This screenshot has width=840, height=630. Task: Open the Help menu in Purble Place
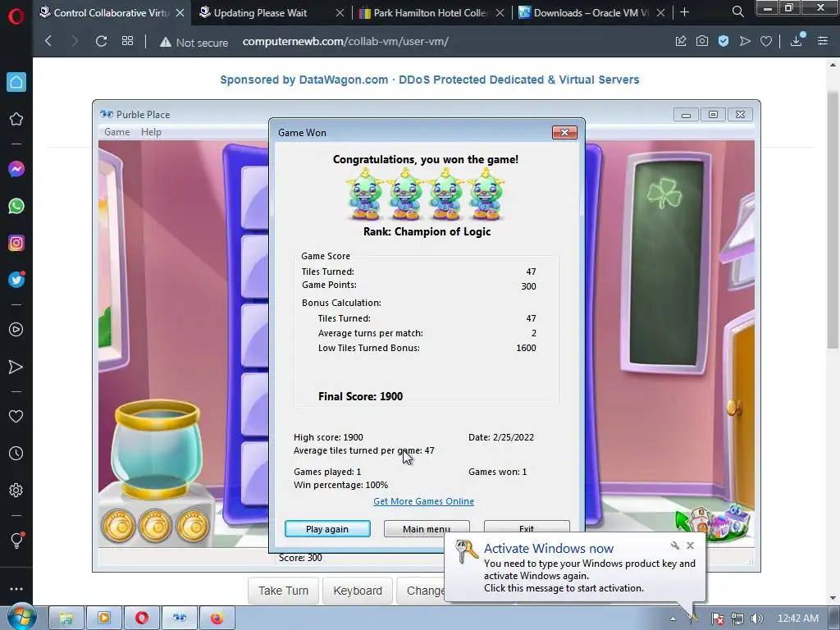point(151,132)
